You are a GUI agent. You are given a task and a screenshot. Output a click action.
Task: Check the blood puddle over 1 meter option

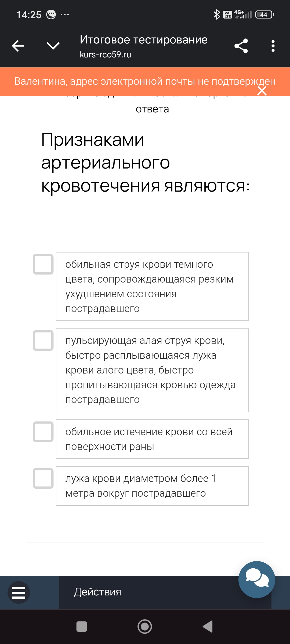pyautogui.click(x=43, y=478)
